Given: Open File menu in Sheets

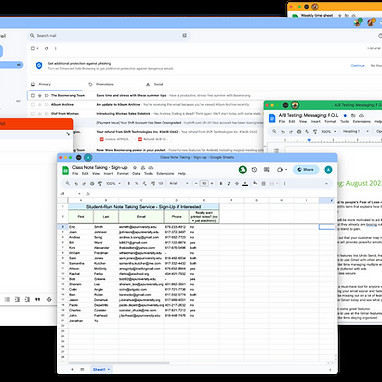Looking at the screenshot, I should click(75, 174).
